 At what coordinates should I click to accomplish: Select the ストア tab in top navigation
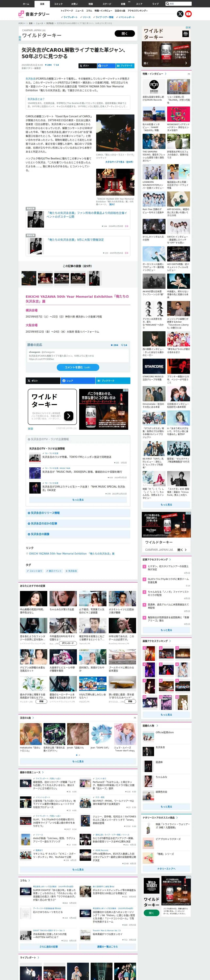(x=139, y=4)
